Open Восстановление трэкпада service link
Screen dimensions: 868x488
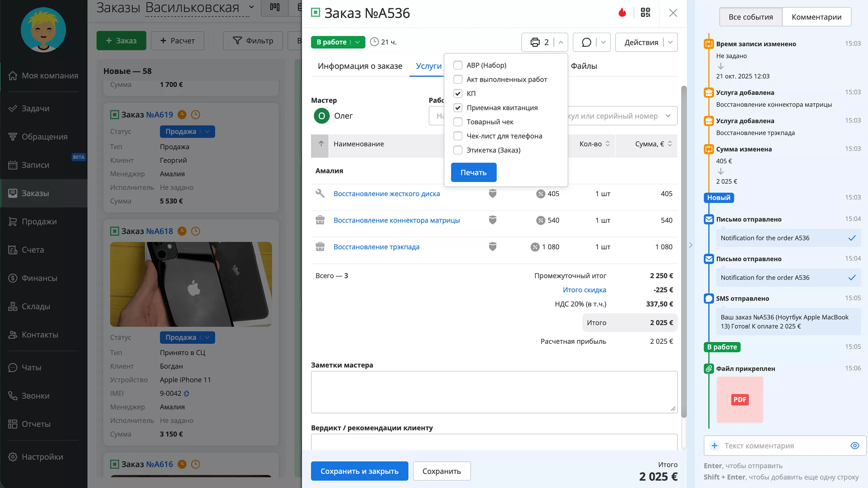(376, 247)
